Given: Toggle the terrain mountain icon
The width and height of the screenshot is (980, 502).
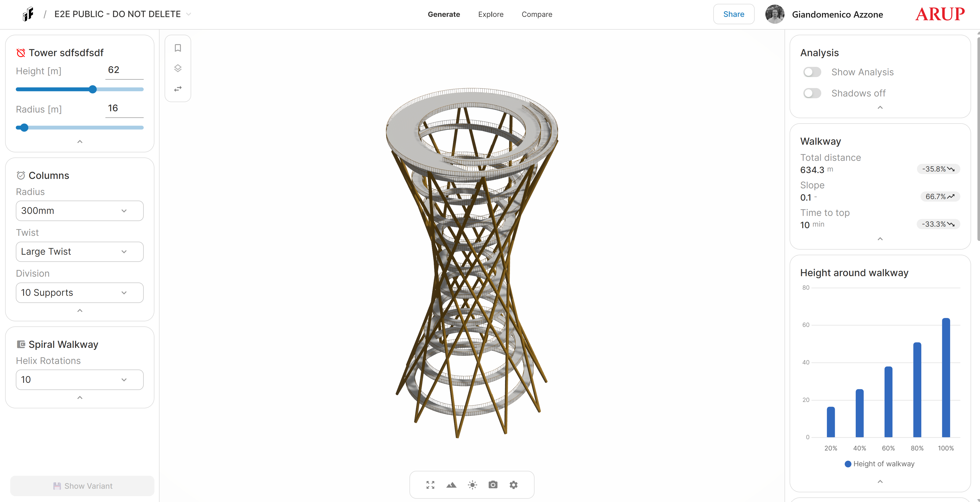Looking at the screenshot, I should (451, 485).
